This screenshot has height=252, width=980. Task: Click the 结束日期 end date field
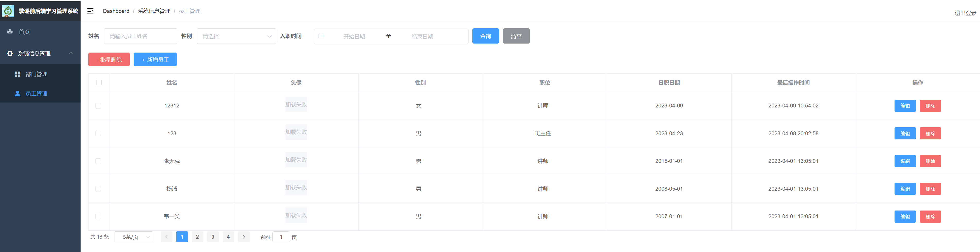tap(422, 37)
